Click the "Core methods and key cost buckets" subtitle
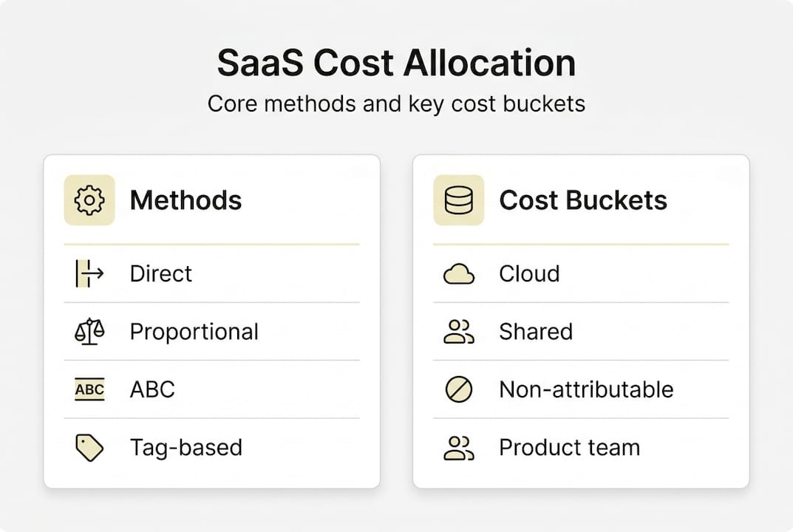 (396, 104)
